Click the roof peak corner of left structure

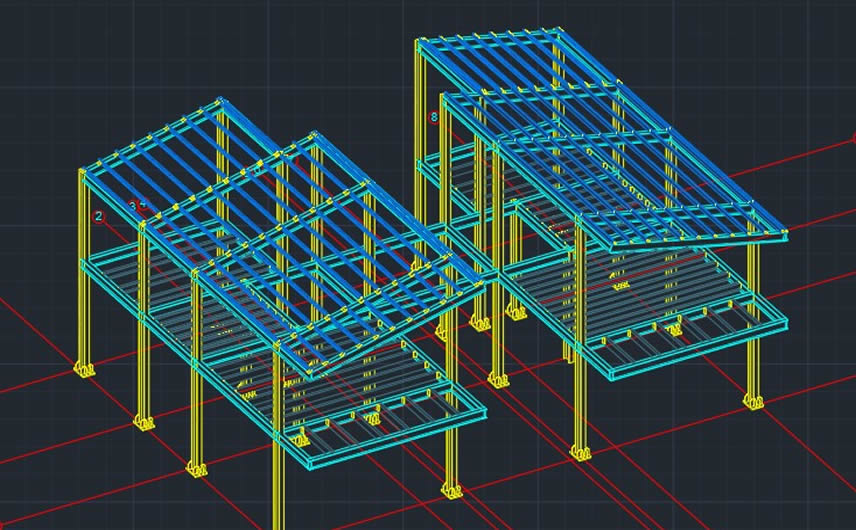pyautogui.click(x=221, y=101)
